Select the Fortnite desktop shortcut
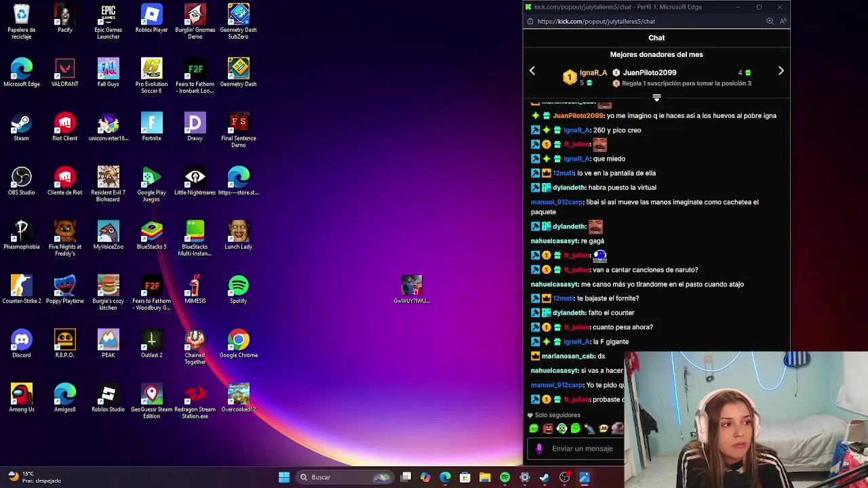Screen dimensions: 868x488 pyautogui.click(x=152, y=127)
